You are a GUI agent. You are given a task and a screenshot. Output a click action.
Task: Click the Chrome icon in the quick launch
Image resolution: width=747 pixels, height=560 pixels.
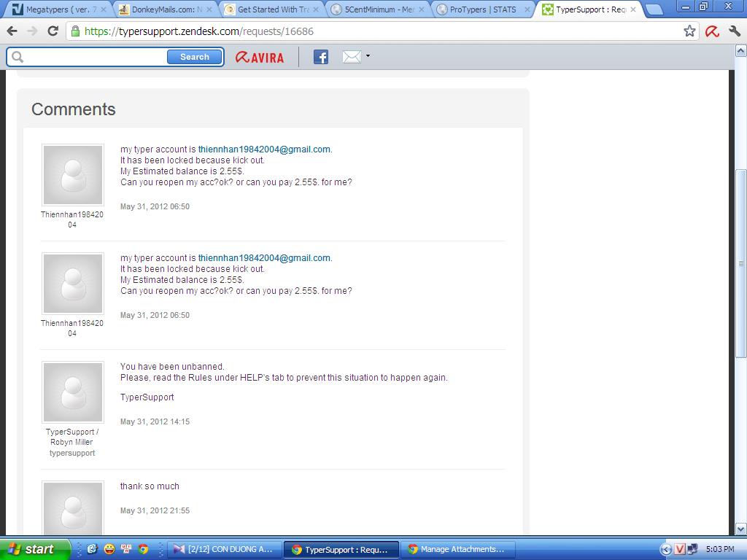144,550
